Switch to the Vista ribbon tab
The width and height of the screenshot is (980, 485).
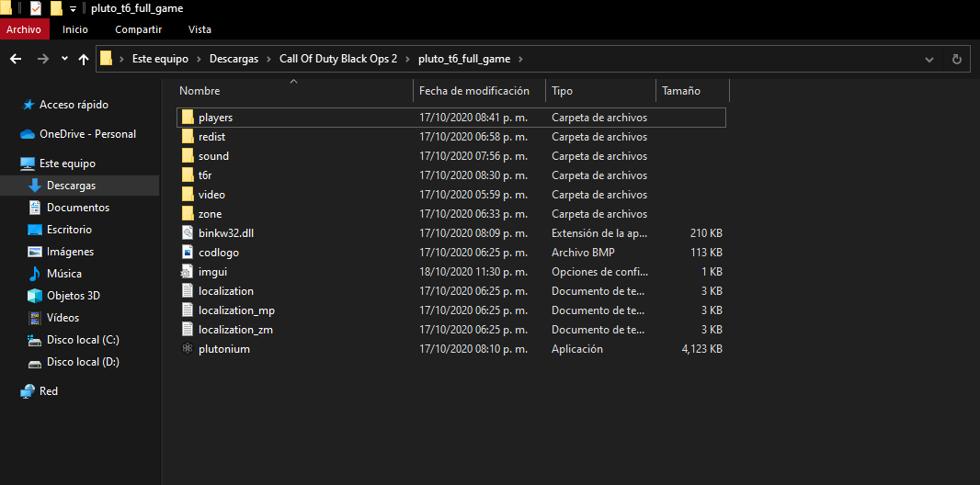199,29
